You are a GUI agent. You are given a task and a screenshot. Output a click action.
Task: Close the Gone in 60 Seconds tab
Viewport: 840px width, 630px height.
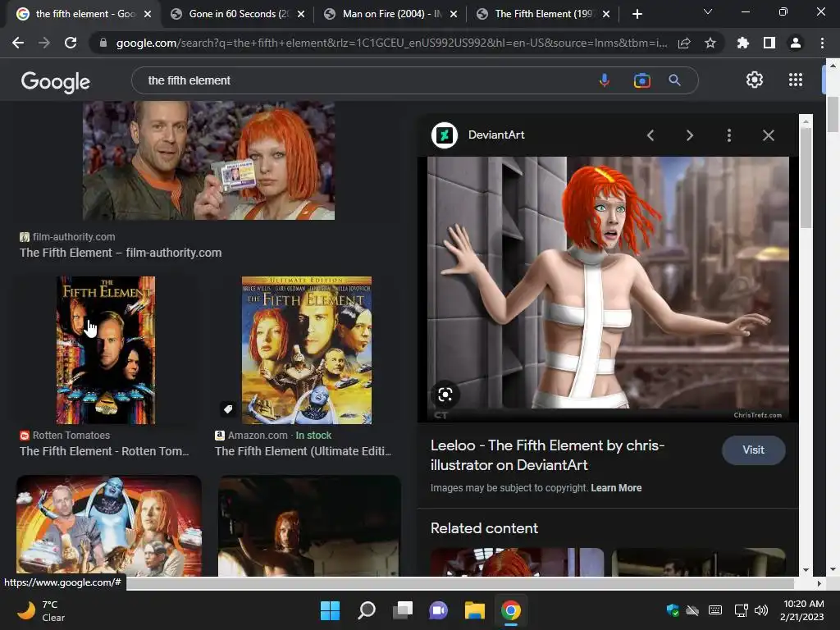click(301, 14)
